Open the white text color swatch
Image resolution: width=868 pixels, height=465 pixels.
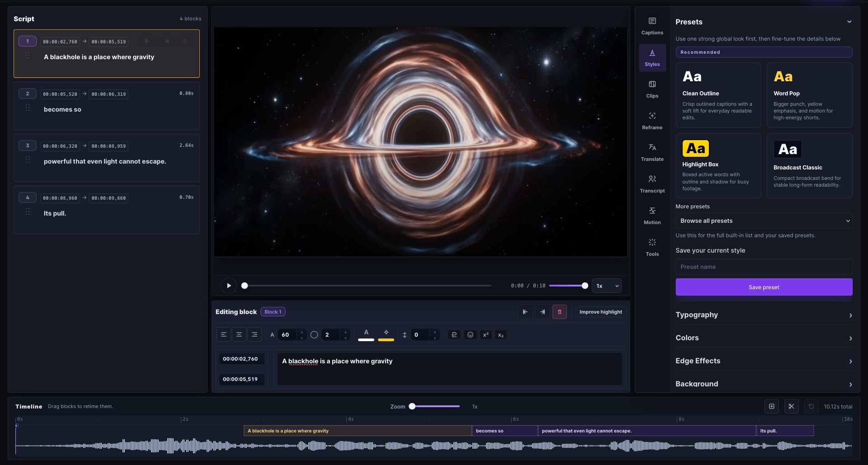(366, 335)
